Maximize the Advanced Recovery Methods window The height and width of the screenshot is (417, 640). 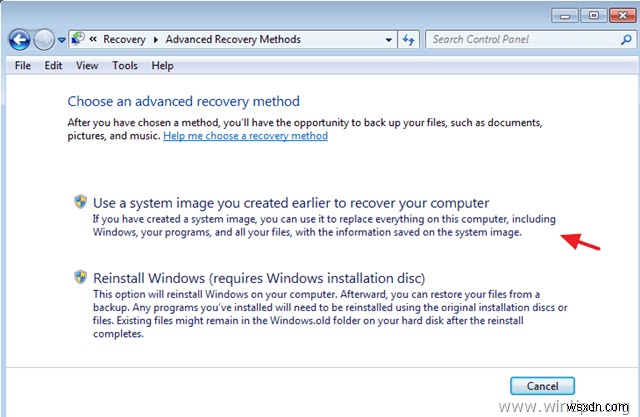pyautogui.click(x=594, y=16)
